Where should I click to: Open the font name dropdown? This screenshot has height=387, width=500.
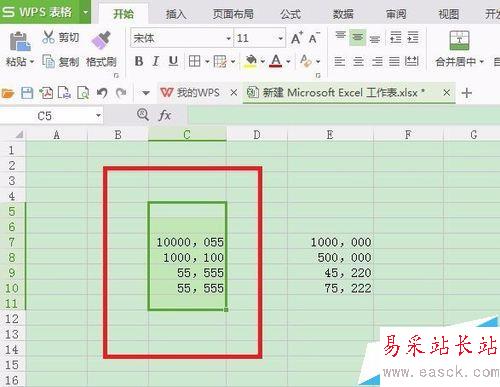[x=228, y=38]
